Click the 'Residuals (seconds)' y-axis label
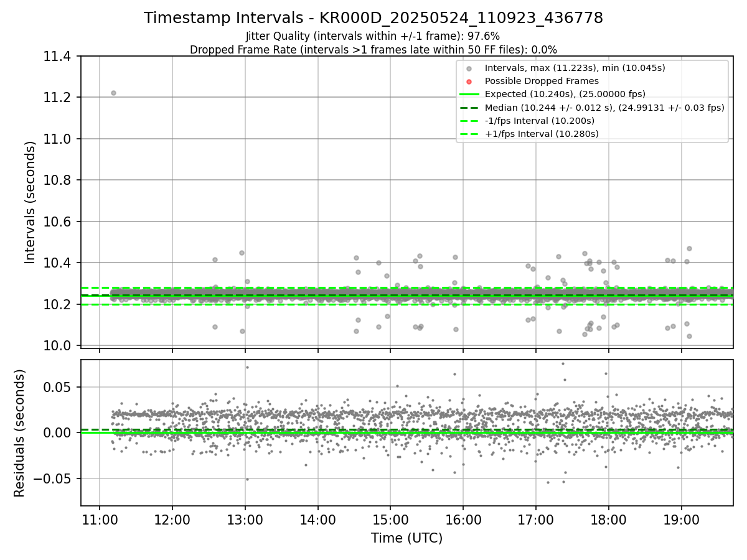This screenshot has width=747, height=560. (20, 433)
